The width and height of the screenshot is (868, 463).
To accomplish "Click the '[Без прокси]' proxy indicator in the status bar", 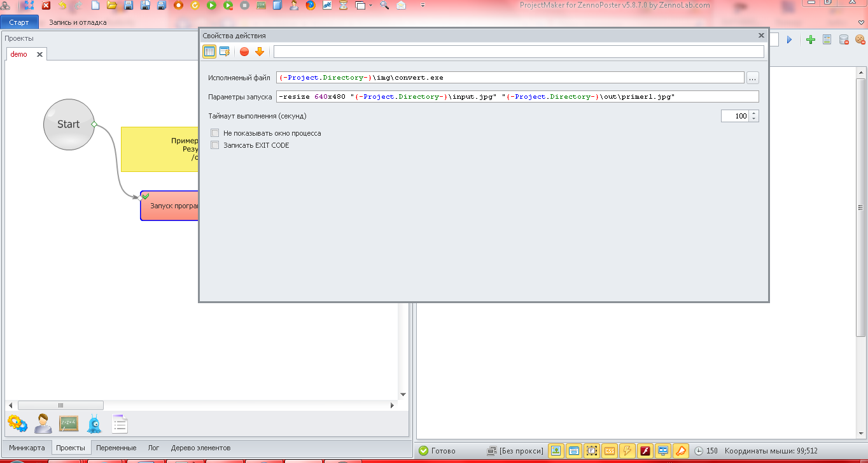I will tap(515, 451).
